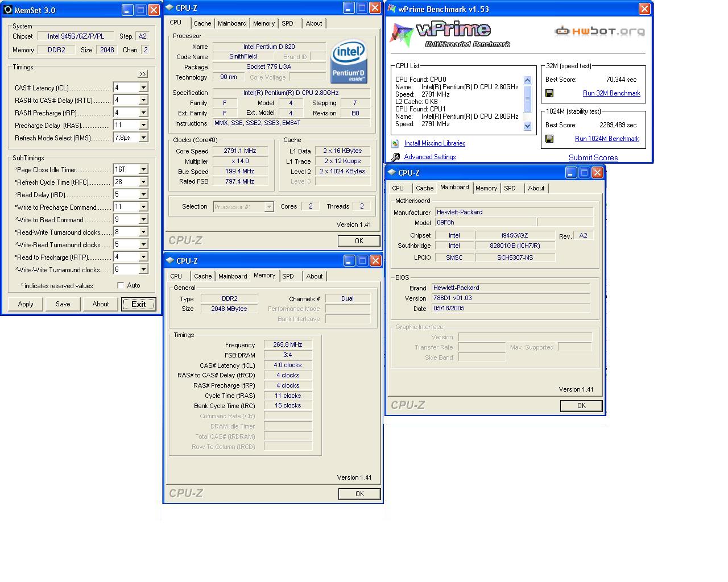Image resolution: width=728 pixels, height=582 pixels.
Task: Switch to SPD tab in Memory CPU-Z window
Action: (x=288, y=276)
